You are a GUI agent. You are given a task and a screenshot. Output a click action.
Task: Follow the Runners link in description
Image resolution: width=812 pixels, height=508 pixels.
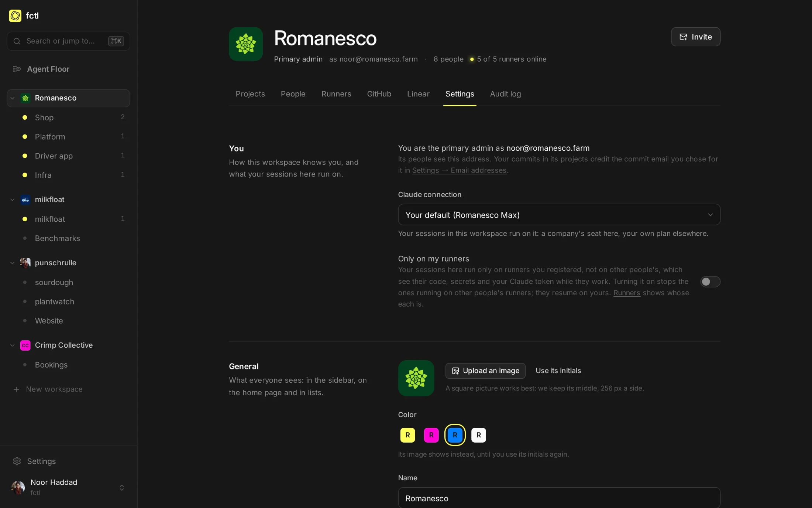click(627, 293)
